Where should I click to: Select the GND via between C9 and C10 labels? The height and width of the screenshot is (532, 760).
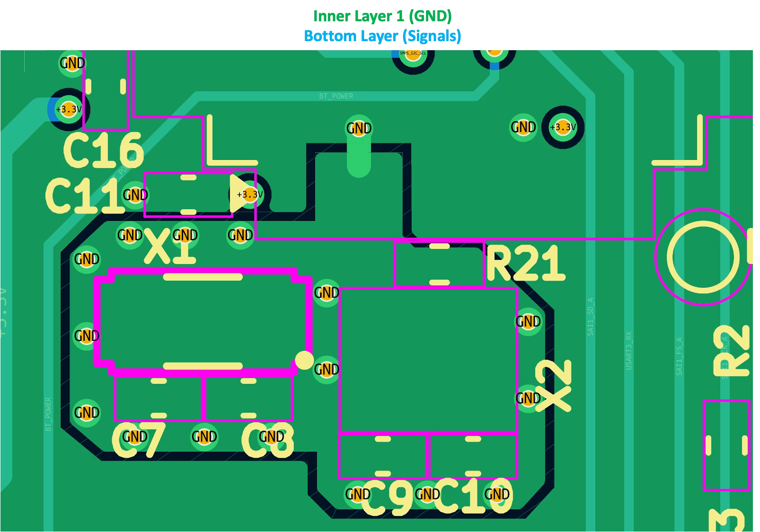click(427, 495)
